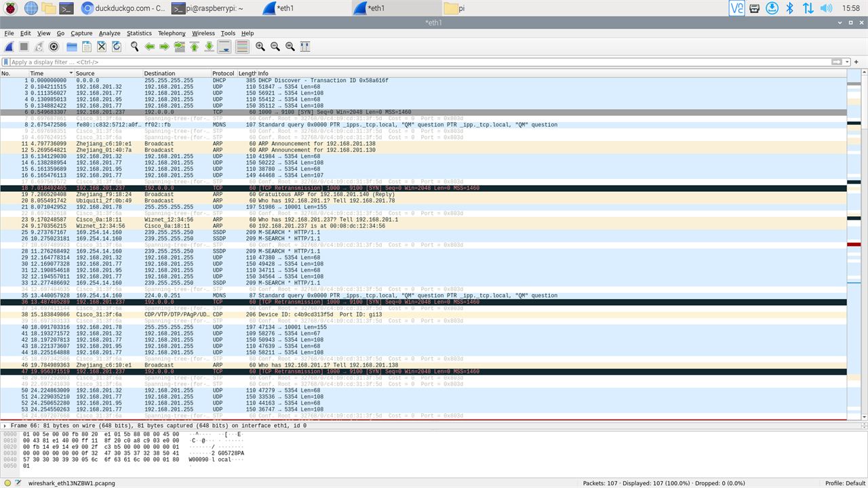Select the CDP Device ID c4b9cd313f5d row

[424, 314]
